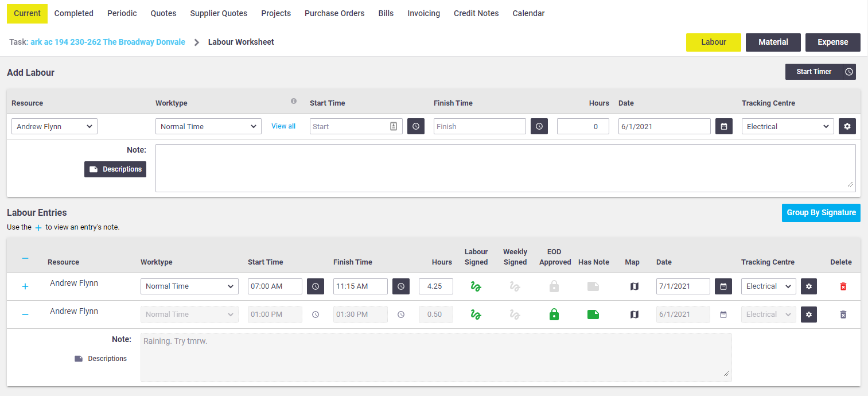Open the Purchase Orders tab

pyautogui.click(x=334, y=13)
